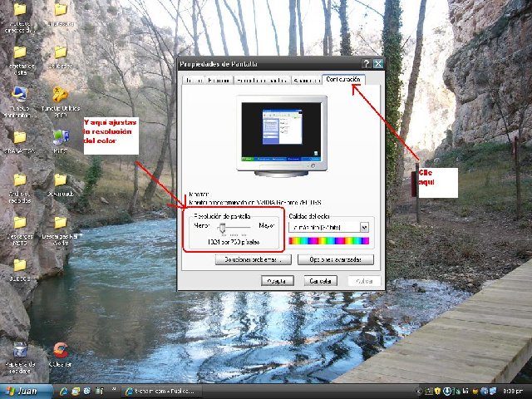Switch to the Configuración tab
The height and width of the screenshot is (399, 532).
click(343, 79)
